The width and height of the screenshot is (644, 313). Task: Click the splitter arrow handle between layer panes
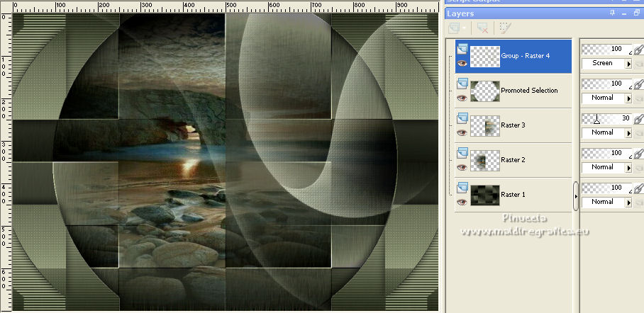click(575, 196)
